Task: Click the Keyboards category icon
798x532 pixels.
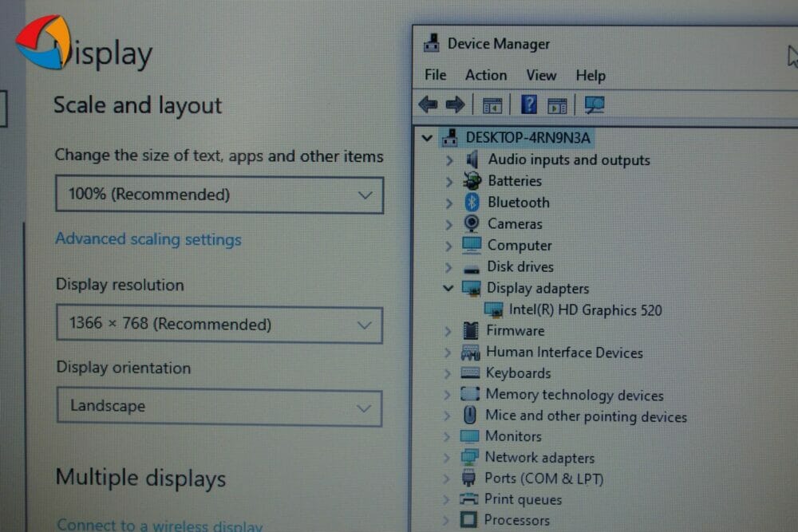Action: (470, 372)
